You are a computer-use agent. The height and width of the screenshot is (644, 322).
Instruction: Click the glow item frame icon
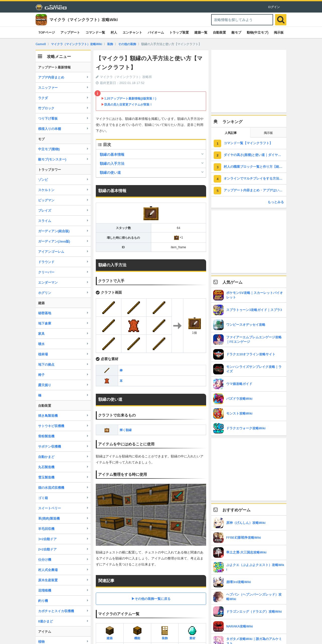point(107,430)
